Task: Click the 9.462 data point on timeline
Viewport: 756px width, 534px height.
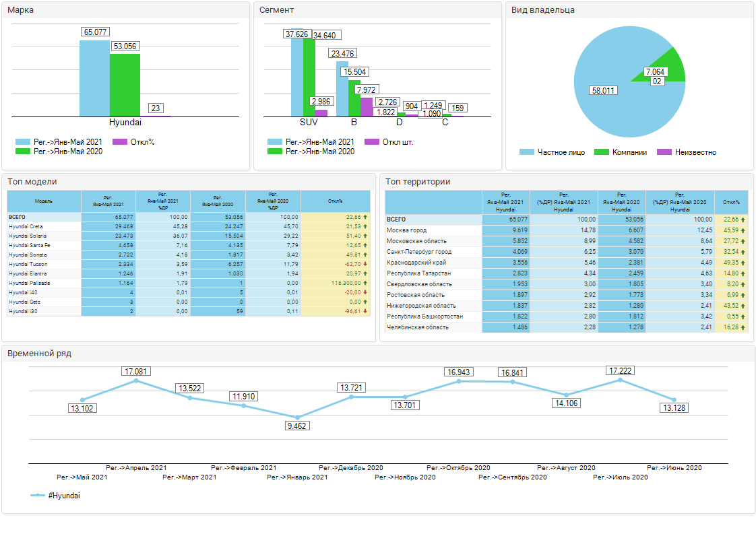Action: tap(297, 417)
